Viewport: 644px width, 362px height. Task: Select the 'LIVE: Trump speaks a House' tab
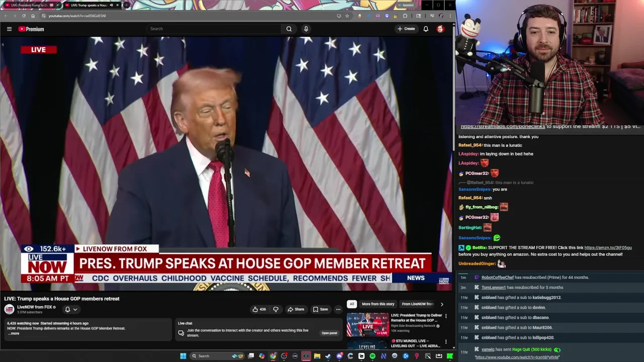(x=92, y=5)
